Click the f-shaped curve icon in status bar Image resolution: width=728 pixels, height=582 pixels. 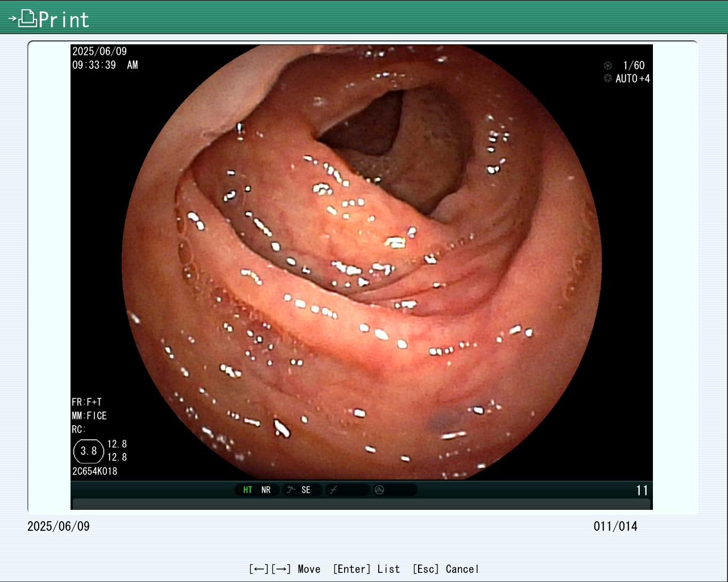[334, 490]
